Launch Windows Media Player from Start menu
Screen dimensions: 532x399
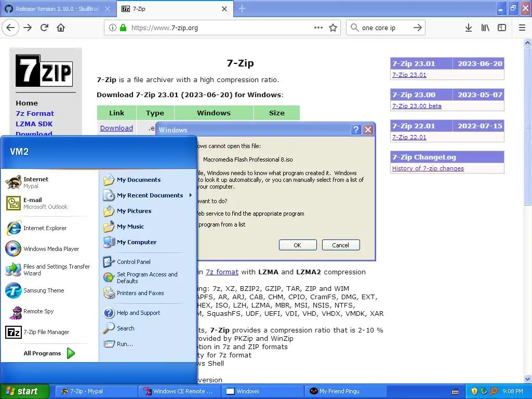click(43, 249)
